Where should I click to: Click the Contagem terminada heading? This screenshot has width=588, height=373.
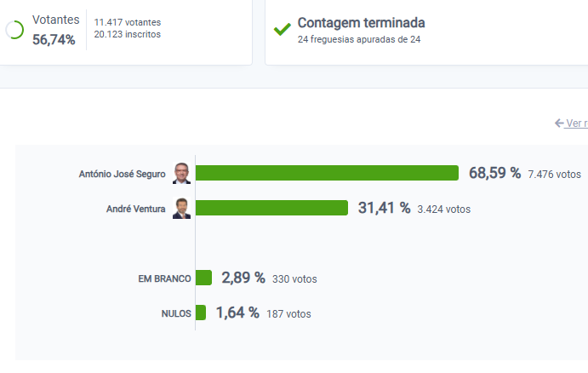point(361,23)
